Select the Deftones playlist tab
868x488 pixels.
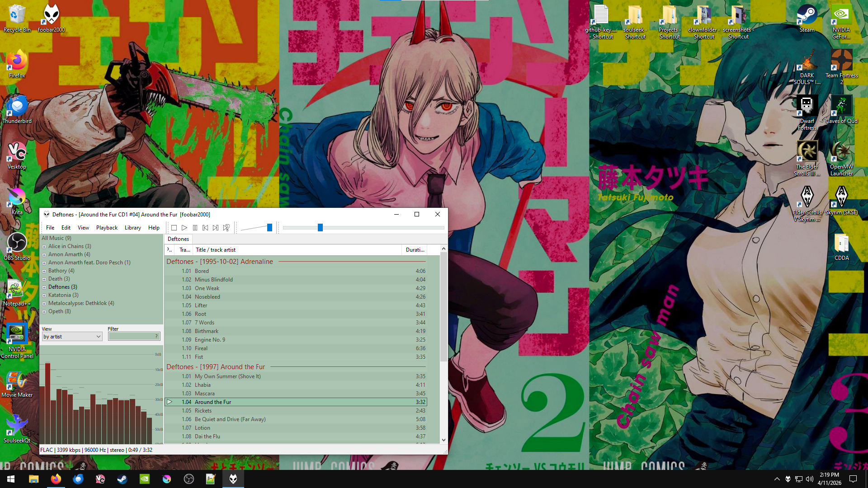(x=178, y=239)
